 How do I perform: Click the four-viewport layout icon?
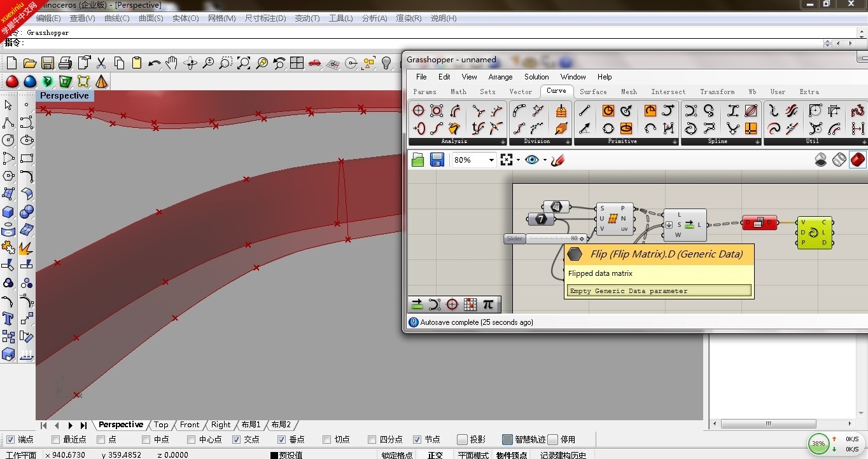point(297,63)
